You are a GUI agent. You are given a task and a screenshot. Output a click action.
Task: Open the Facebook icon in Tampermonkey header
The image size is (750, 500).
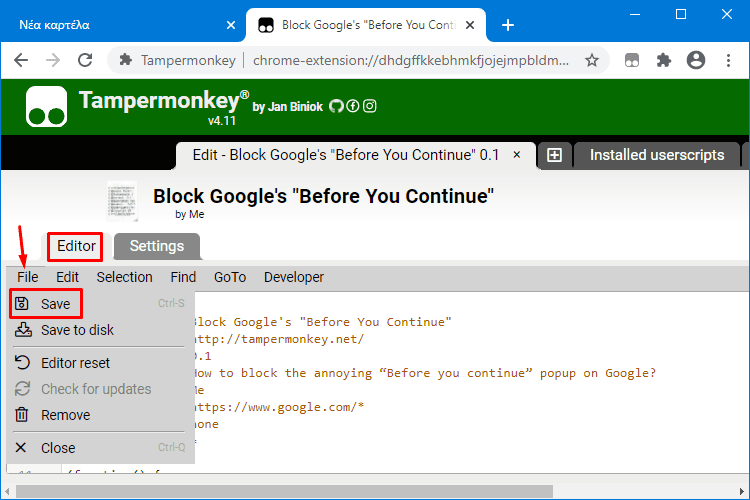pyautogui.click(x=353, y=106)
